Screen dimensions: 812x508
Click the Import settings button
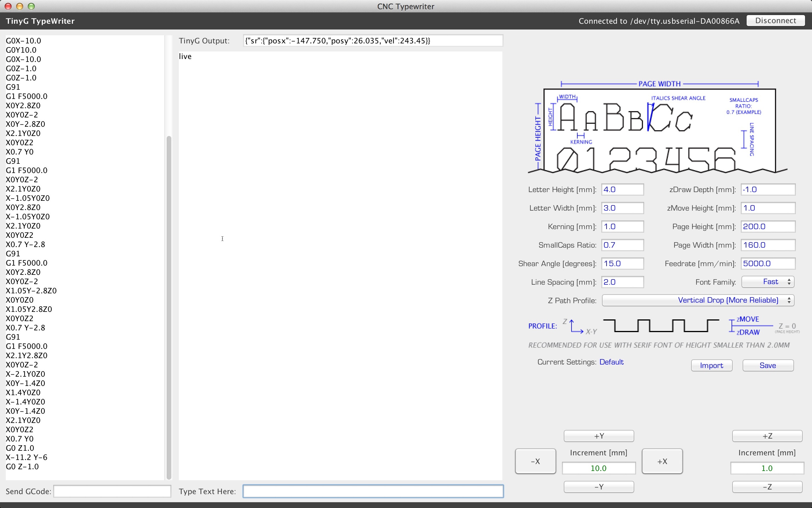point(711,365)
